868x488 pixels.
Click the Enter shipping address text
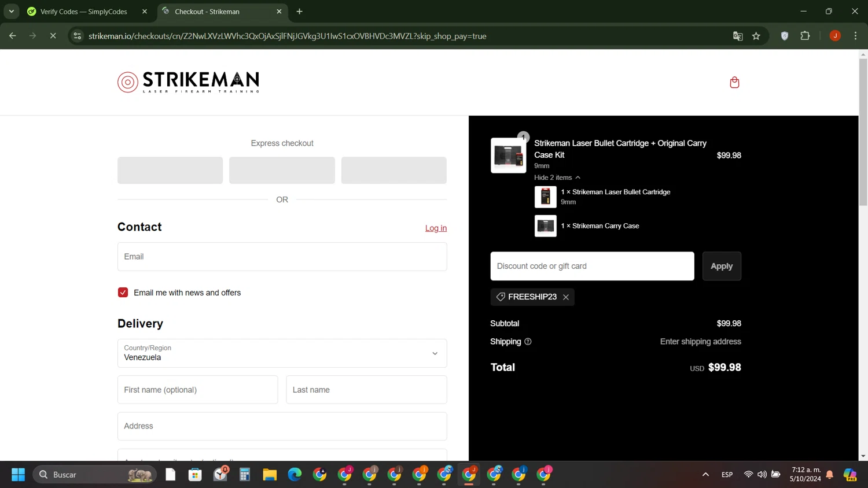pyautogui.click(x=700, y=342)
